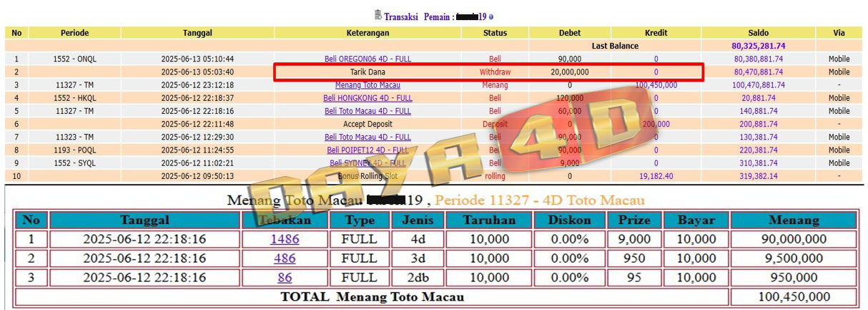This screenshot has height=310, width=868.
Task: Click the Via column header
Action: 839,33
